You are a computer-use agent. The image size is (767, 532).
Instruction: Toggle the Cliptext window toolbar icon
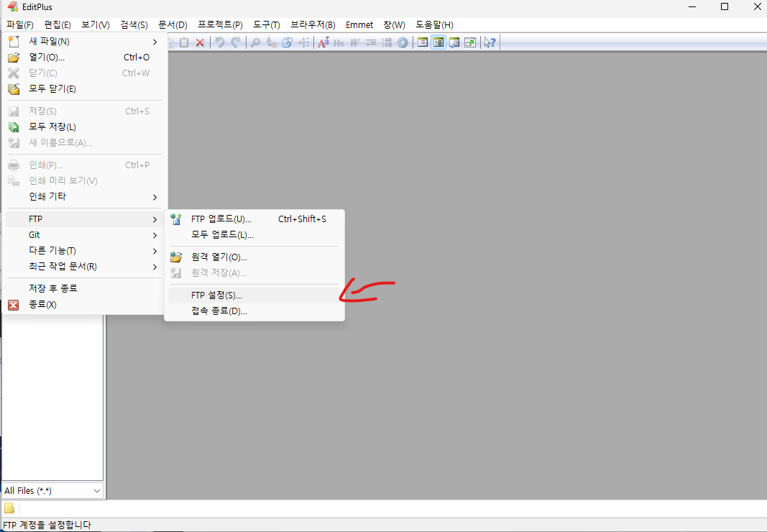point(423,42)
